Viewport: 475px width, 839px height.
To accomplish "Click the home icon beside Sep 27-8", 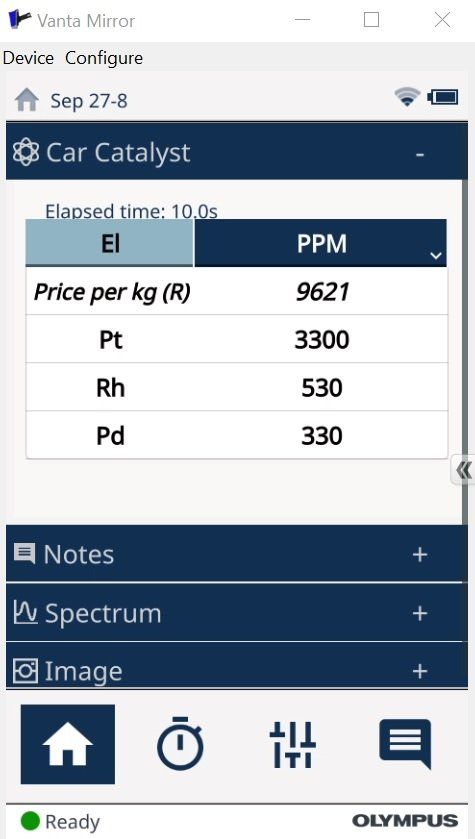I will (x=27, y=100).
